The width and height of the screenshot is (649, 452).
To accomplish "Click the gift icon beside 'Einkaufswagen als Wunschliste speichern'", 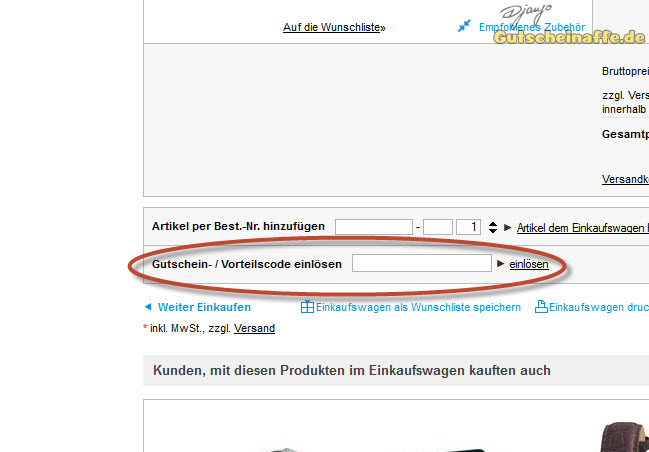I will [308, 308].
